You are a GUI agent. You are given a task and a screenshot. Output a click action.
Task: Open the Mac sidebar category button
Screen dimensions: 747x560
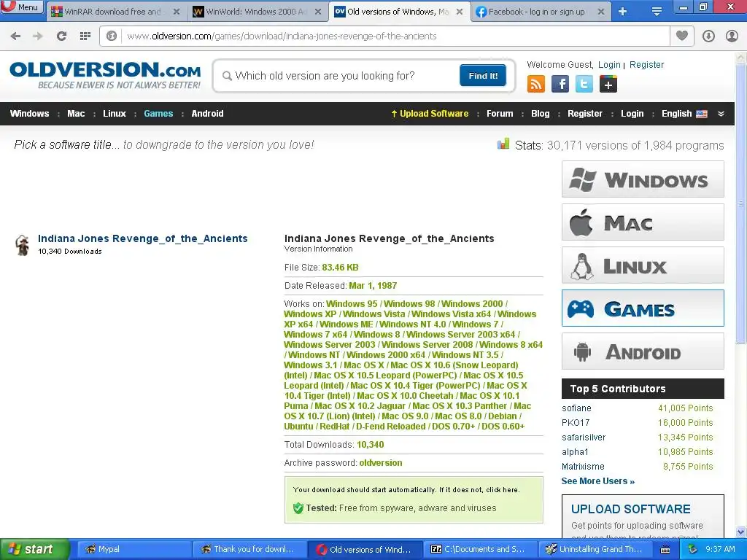tap(643, 222)
